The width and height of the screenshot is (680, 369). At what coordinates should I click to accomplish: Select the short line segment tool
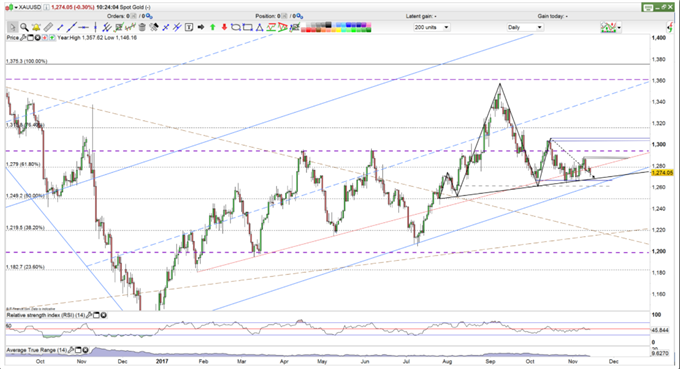(x=60, y=27)
